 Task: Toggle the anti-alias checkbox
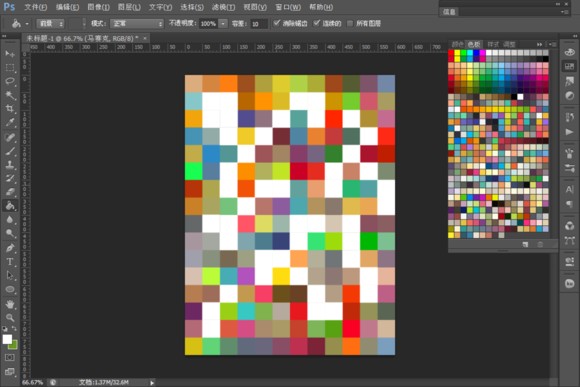277,23
